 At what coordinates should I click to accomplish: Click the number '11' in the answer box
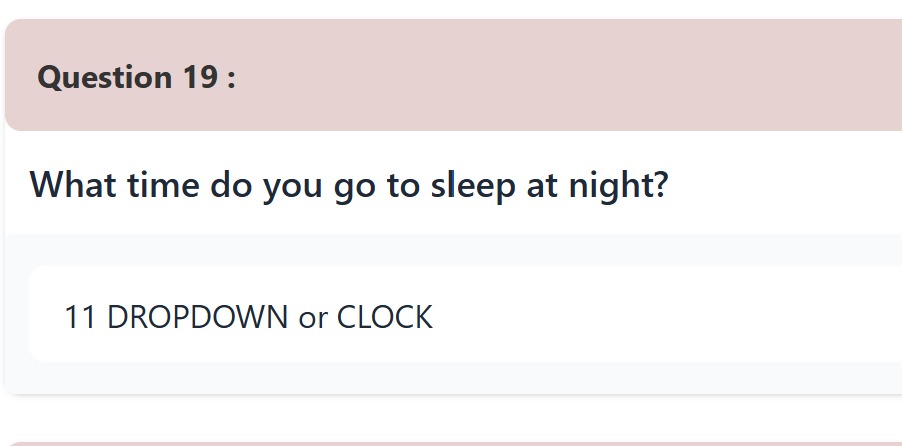(x=79, y=317)
